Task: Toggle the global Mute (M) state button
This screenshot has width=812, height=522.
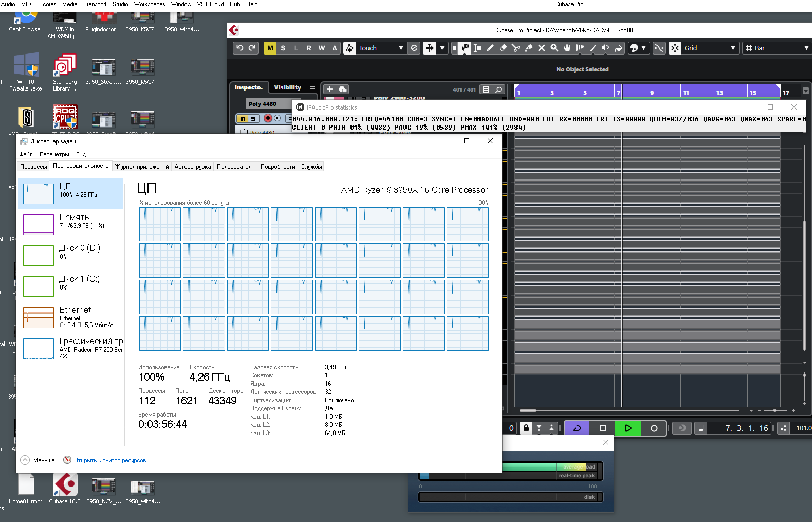Action: tap(270, 48)
